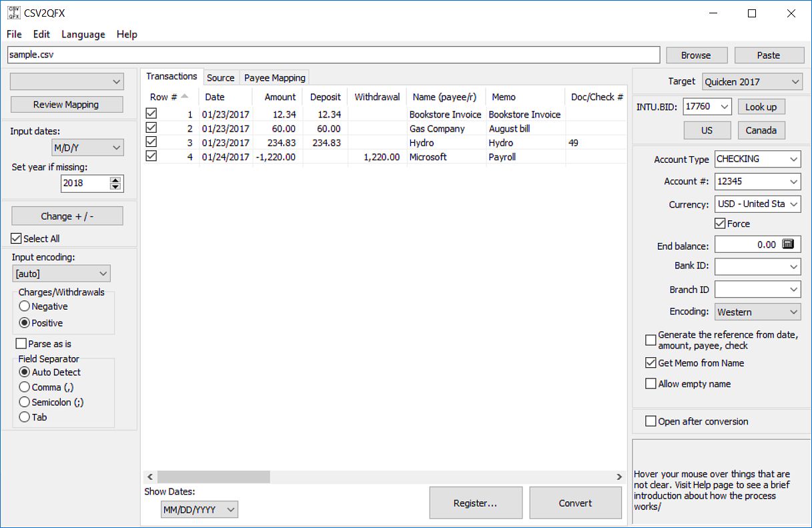Open the File menu
Screen dimensions: 812x528
point(14,34)
